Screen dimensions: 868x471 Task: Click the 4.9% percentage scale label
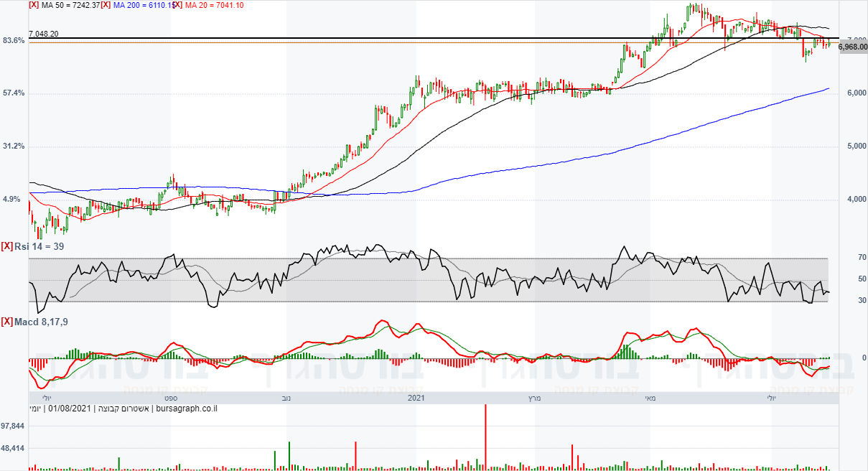tap(14, 200)
